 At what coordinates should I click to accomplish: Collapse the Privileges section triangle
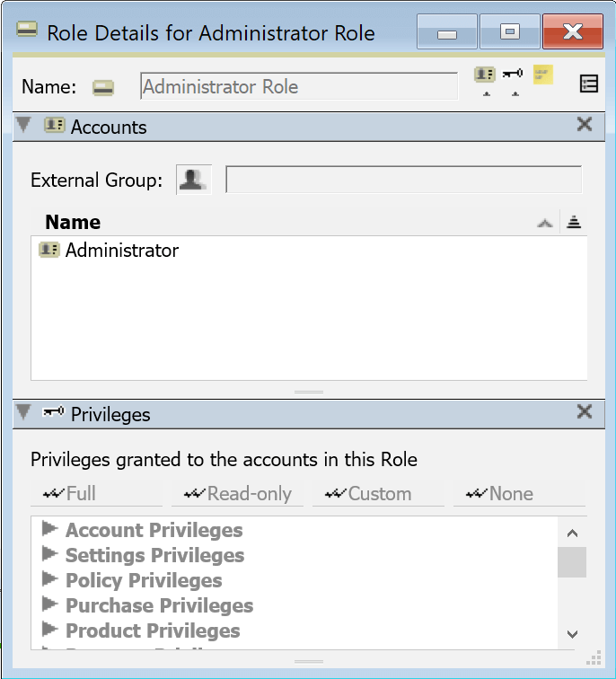pyautogui.click(x=24, y=413)
